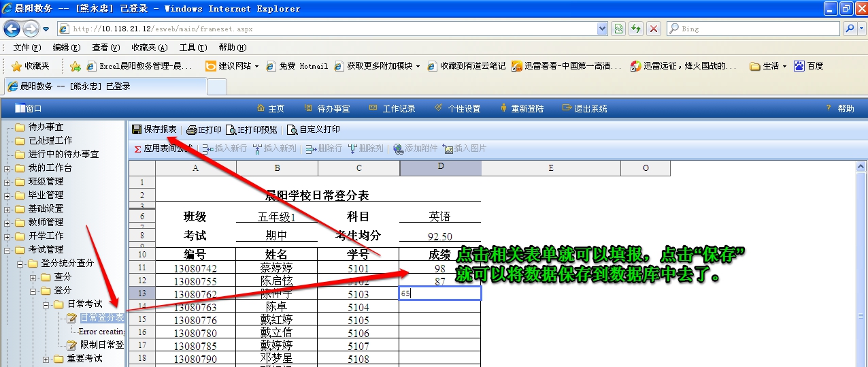
Task: Select column header E in the spreadsheet
Action: click(550, 168)
